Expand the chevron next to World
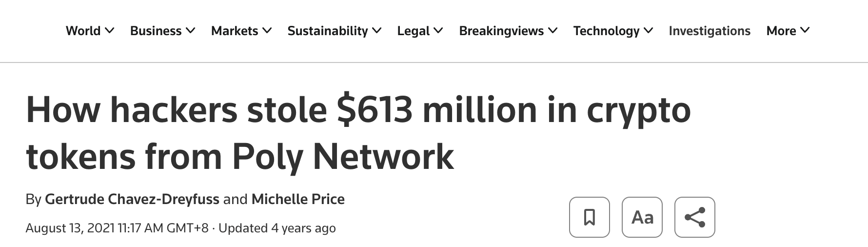 [x=110, y=31]
